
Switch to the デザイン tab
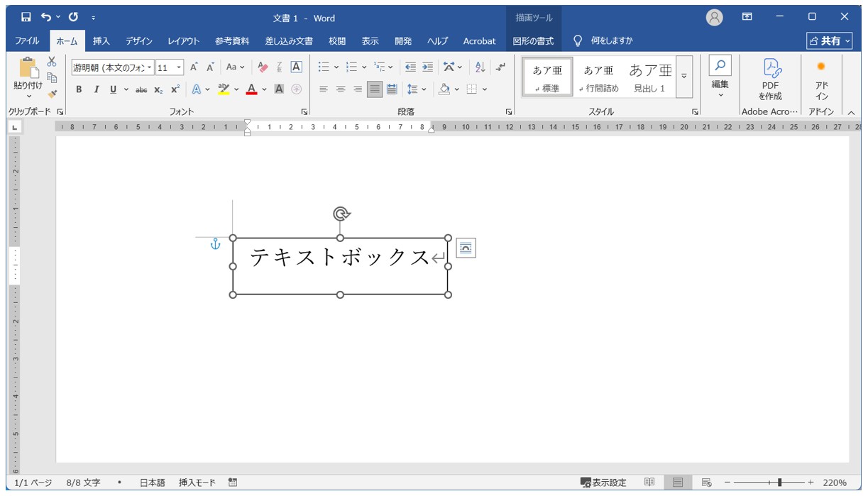[x=139, y=41]
